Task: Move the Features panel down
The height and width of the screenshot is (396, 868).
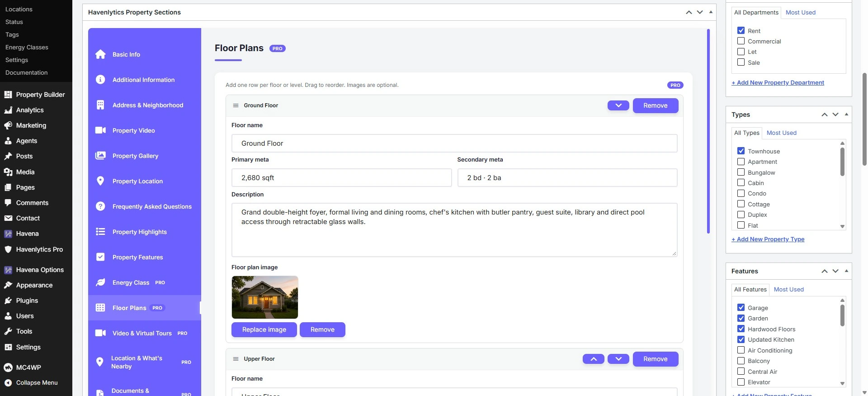Action: point(835,271)
